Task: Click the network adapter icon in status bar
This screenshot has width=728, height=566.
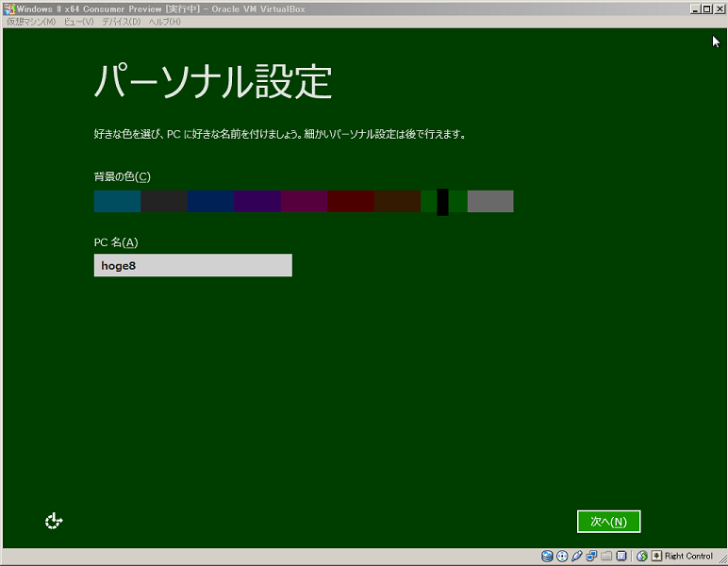Action: [x=592, y=557]
